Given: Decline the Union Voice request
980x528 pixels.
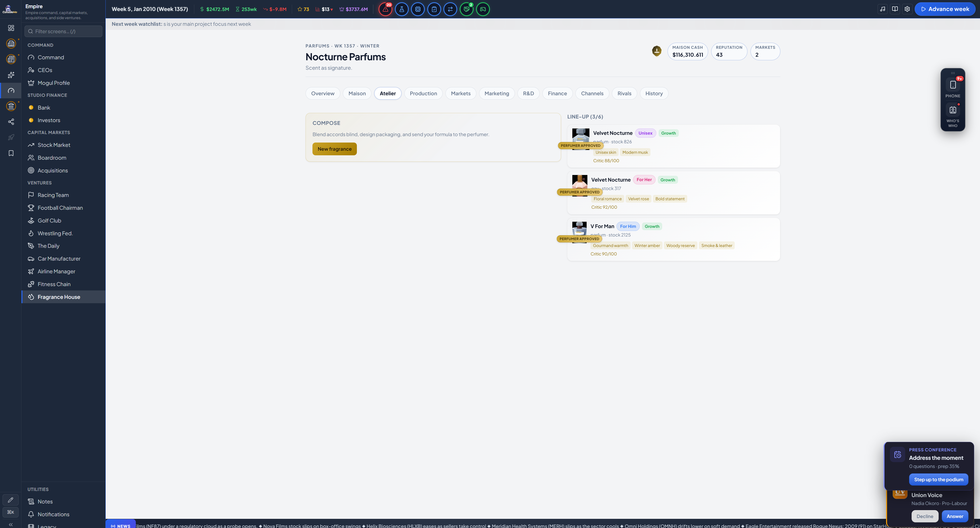Looking at the screenshot, I should tap(924, 516).
